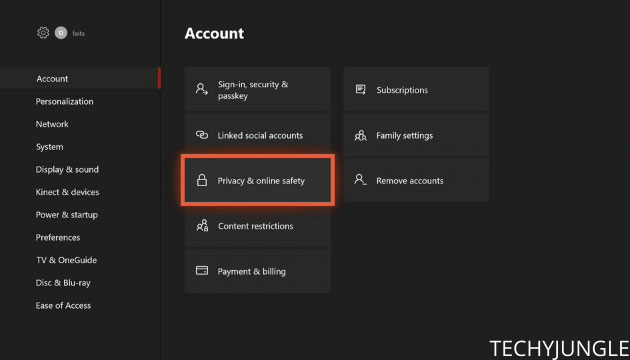
Task: Choose the Remove accounts tile
Action: coord(416,180)
